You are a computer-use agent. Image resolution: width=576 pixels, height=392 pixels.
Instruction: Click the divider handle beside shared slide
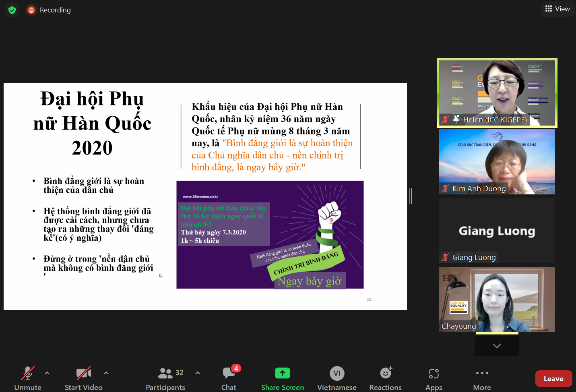pos(411,196)
